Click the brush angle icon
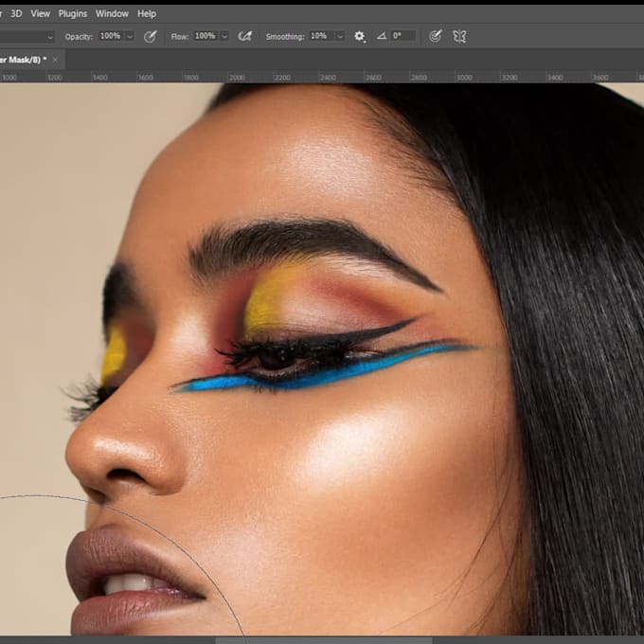Viewport: 644px width, 644px height. click(x=382, y=36)
